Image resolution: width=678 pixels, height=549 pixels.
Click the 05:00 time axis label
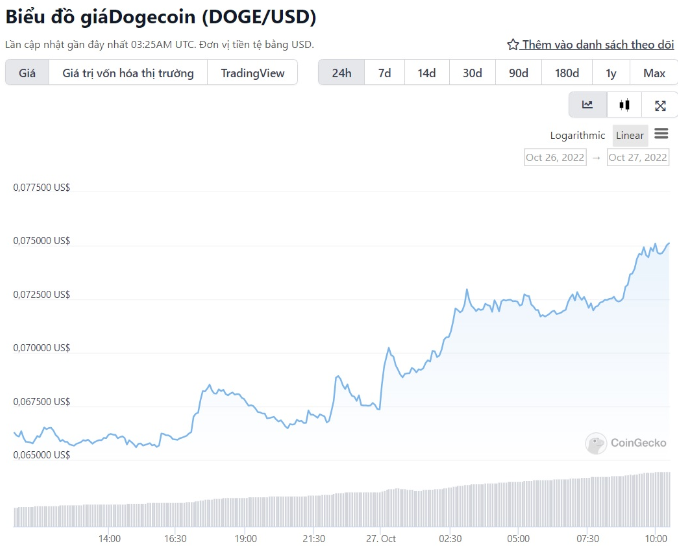click(518, 539)
